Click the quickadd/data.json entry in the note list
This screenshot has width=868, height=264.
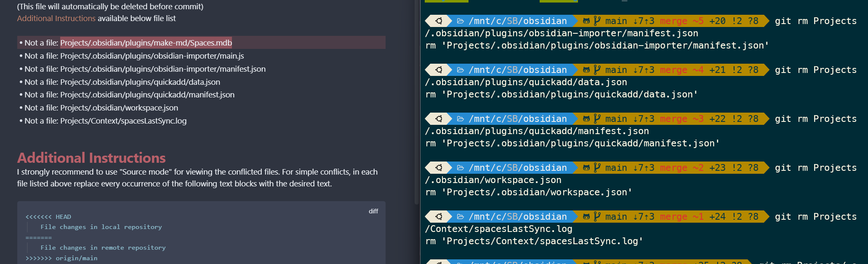(140, 82)
